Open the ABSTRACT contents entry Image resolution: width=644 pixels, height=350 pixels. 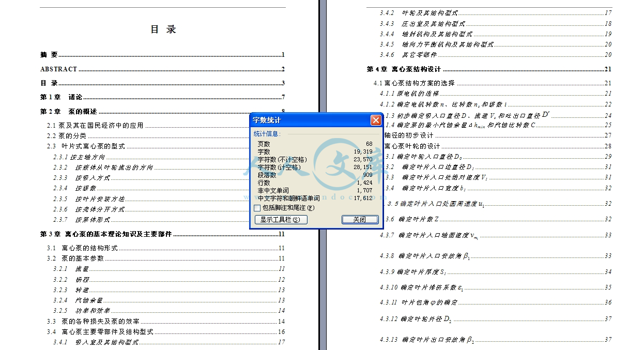163,69
